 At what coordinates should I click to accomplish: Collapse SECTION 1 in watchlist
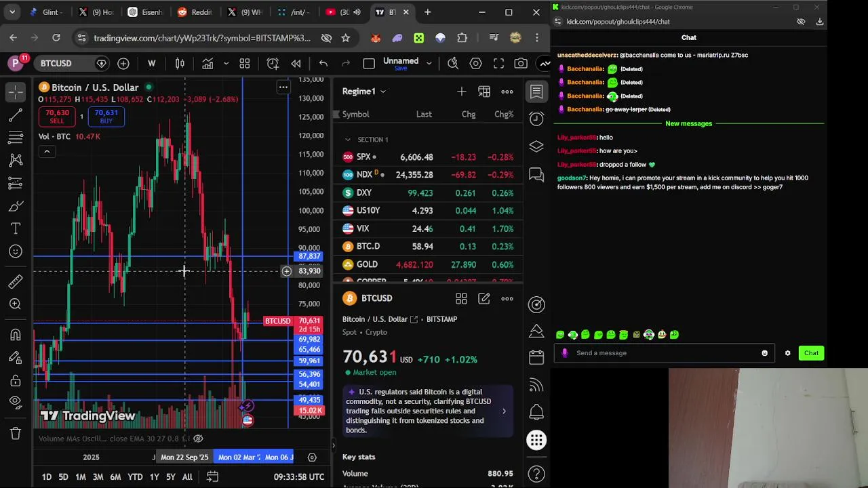pos(348,140)
